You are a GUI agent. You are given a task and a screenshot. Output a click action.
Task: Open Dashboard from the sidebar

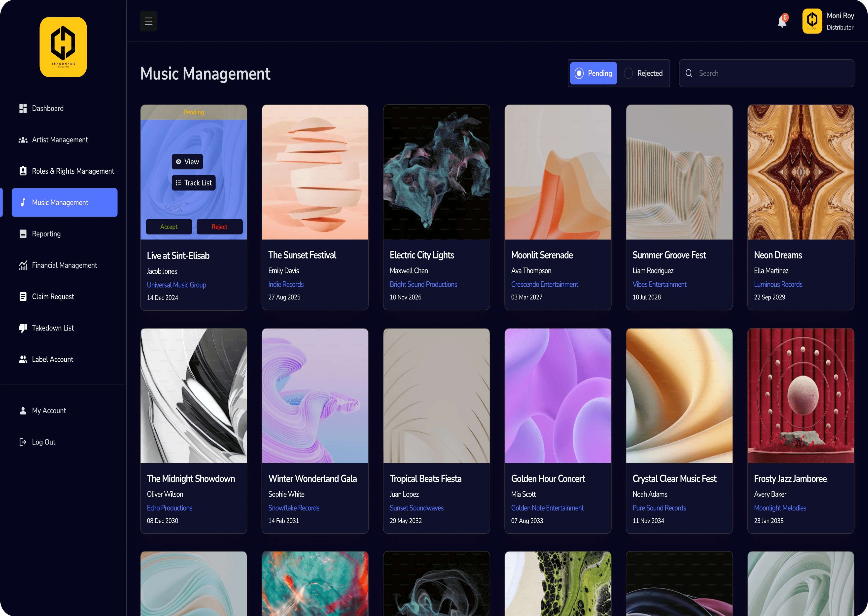tap(65, 109)
